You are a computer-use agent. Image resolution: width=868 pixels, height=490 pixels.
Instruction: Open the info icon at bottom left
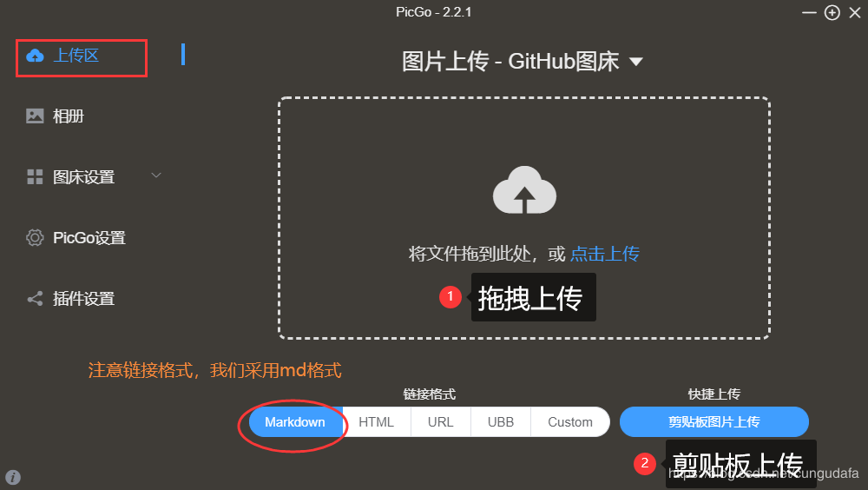point(13,477)
